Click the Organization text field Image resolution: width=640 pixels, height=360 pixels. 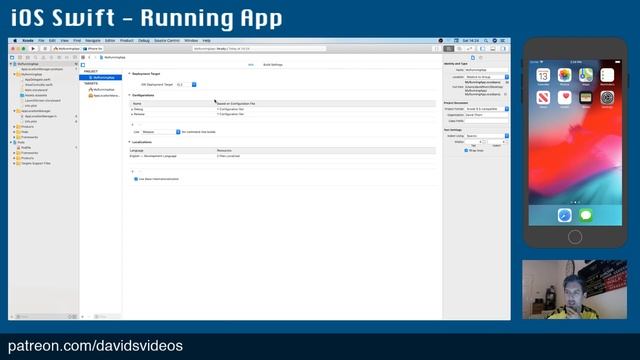(x=487, y=115)
